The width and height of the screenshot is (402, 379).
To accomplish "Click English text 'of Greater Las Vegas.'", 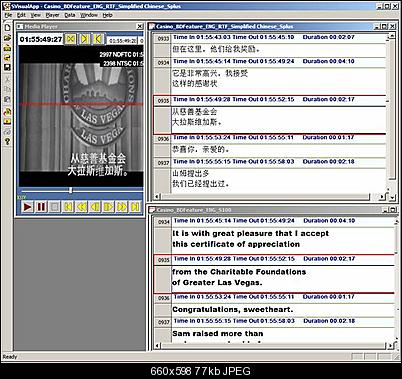I will [217, 283].
